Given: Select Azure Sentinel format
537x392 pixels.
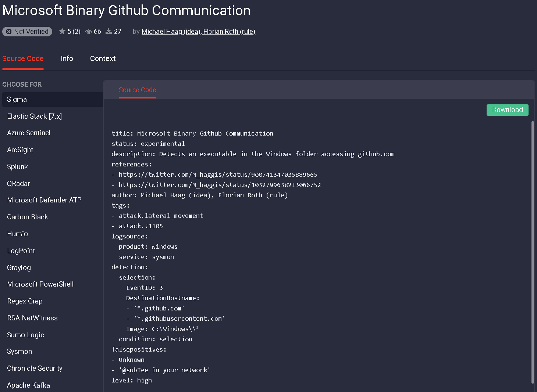Looking at the screenshot, I should click(53, 133).
